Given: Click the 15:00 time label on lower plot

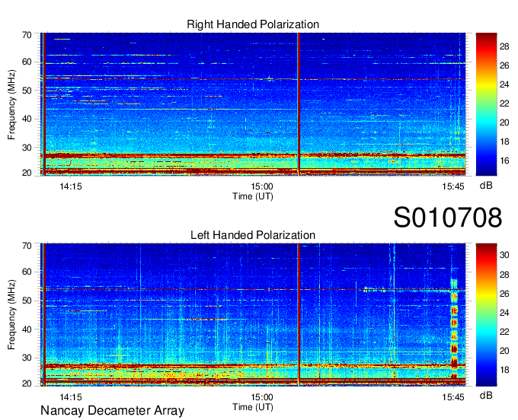Looking at the screenshot, I should pos(262,397).
